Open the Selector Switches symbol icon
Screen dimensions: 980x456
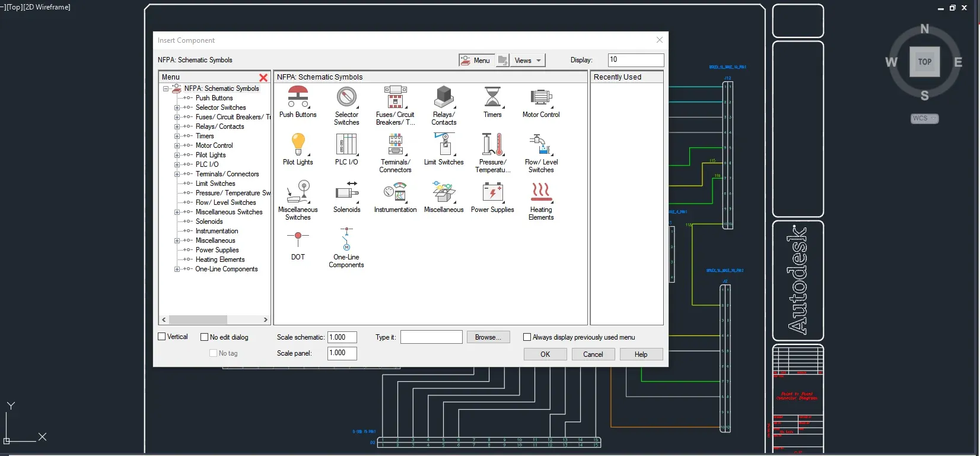pyautogui.click(x=346, y=97)
